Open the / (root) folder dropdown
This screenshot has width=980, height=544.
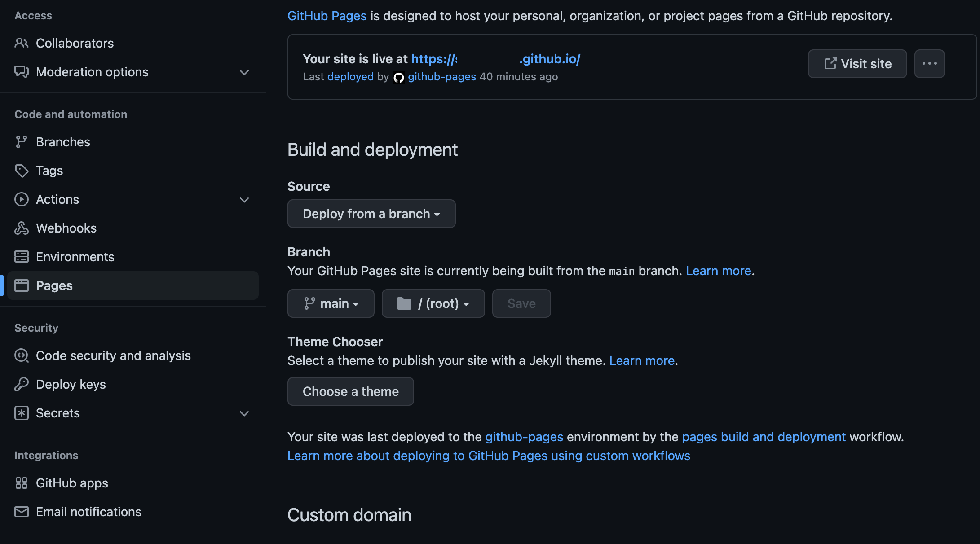pyautogui.click(x=433, y=303)
